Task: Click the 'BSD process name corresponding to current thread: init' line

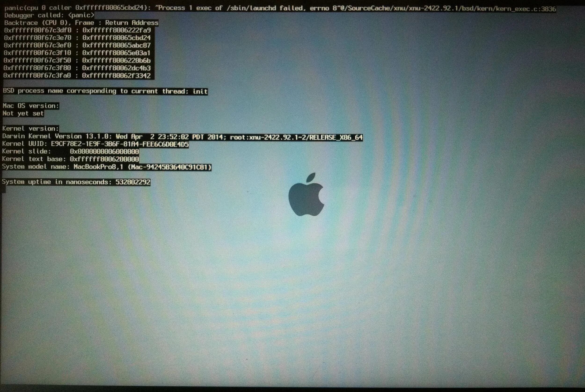Action: point(105,91)
